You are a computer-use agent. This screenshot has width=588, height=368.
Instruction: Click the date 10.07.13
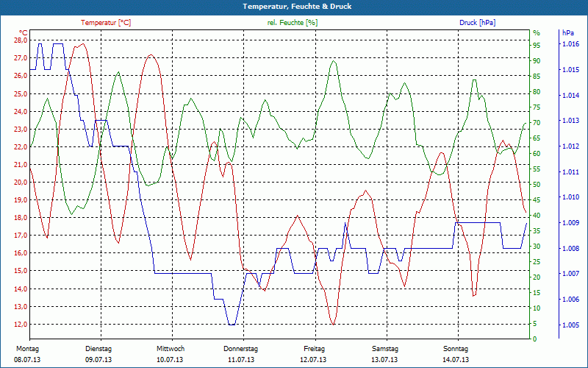pyautogui.click(x=170, y=360)
